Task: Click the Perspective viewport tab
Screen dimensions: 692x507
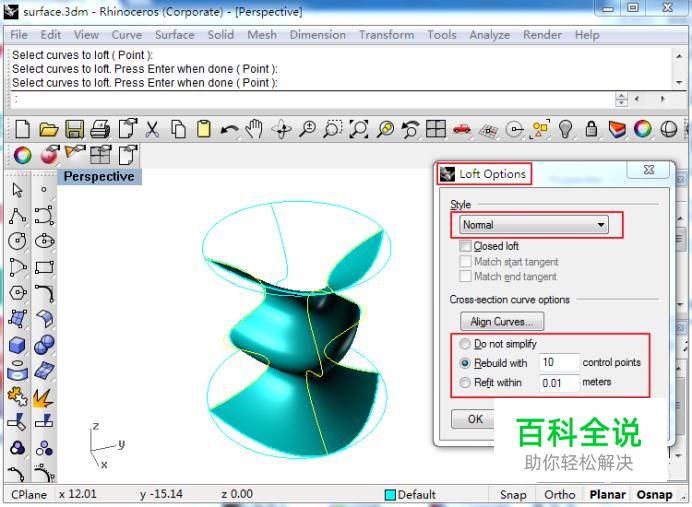Action: point(99,177)
